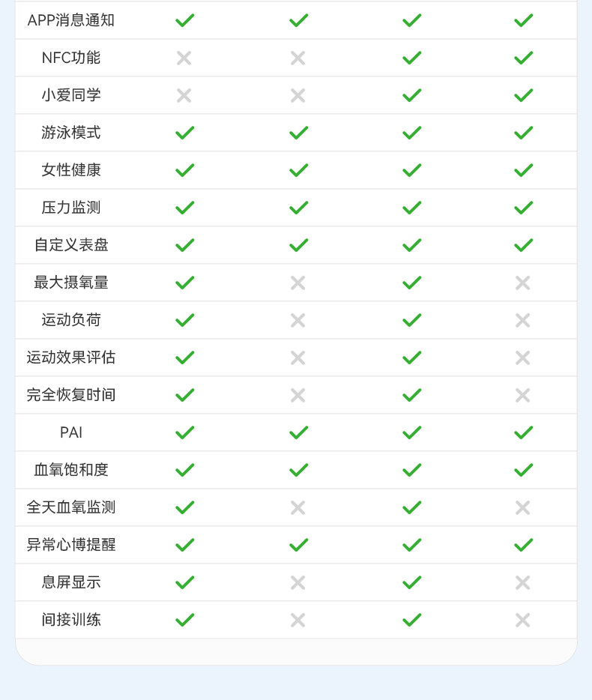Click the NFC功能 row label
The image size is (592, 700).
71,58
